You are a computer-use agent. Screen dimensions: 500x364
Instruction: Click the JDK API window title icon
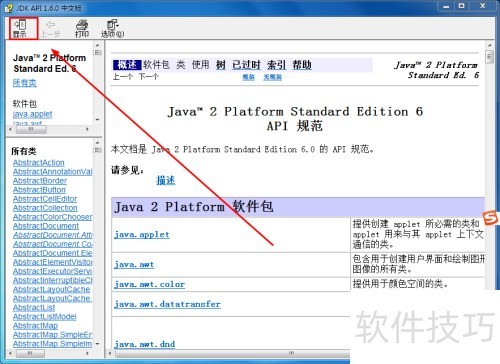9,7
